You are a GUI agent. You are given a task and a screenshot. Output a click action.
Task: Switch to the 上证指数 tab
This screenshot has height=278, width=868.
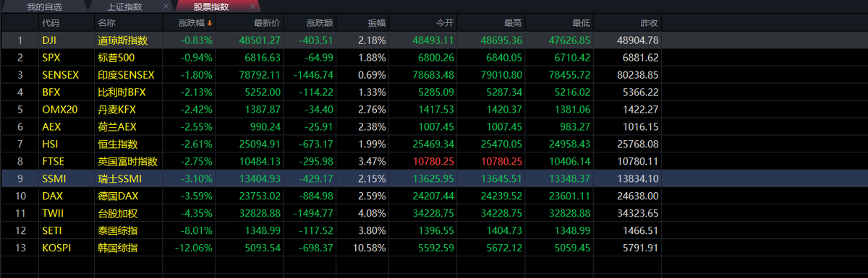(x=124, y=6)
